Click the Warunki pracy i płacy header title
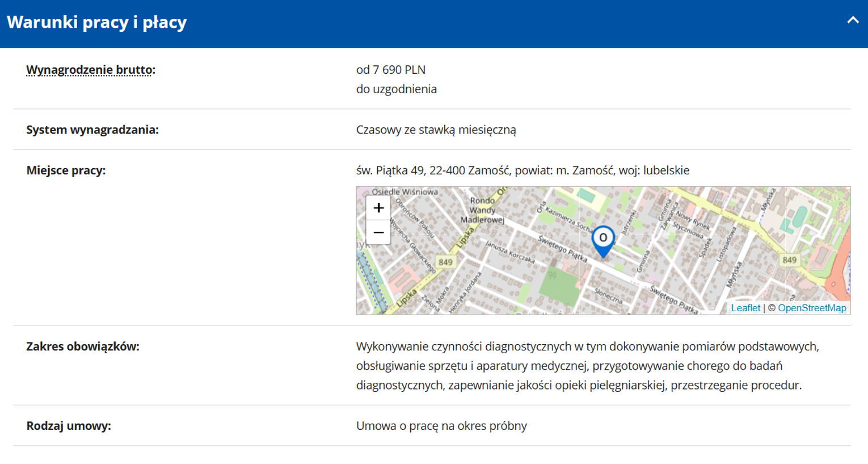 click(x=97, y=23)
